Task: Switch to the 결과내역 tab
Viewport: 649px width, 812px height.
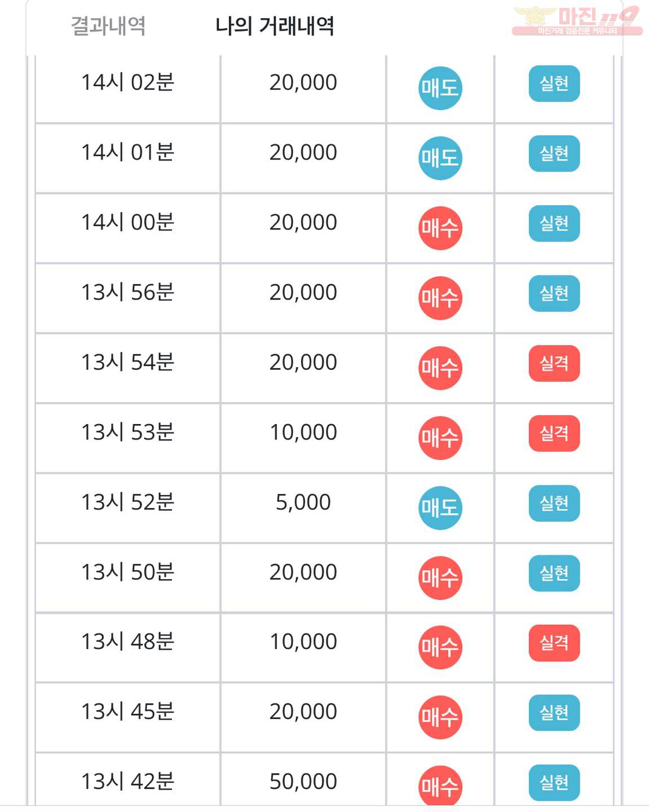Action: 108,26
